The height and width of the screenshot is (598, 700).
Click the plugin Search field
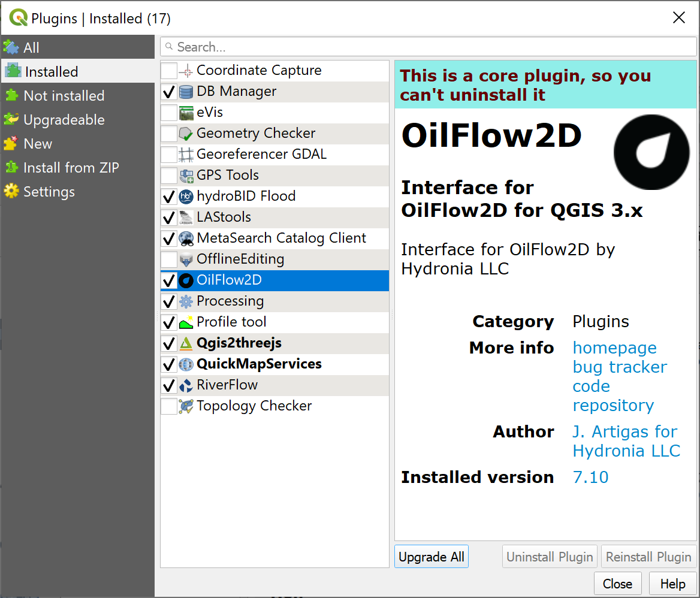pyautogui.click(x=428, y=47)
